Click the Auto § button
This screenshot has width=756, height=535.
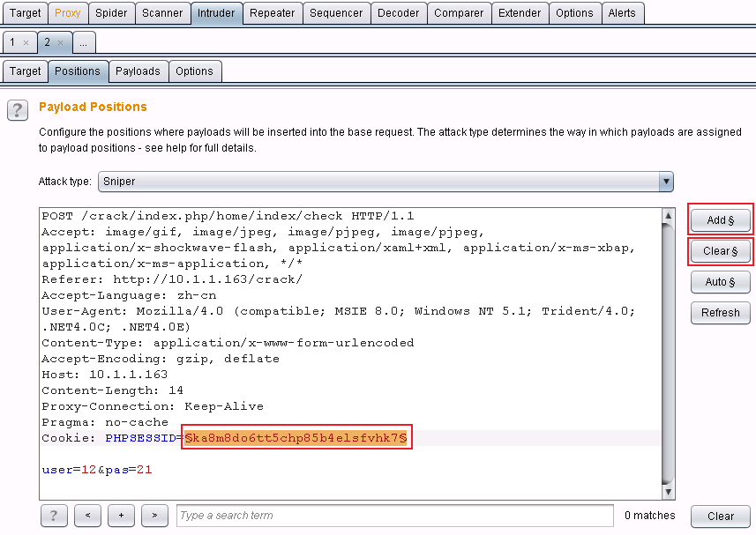point(721,282)
